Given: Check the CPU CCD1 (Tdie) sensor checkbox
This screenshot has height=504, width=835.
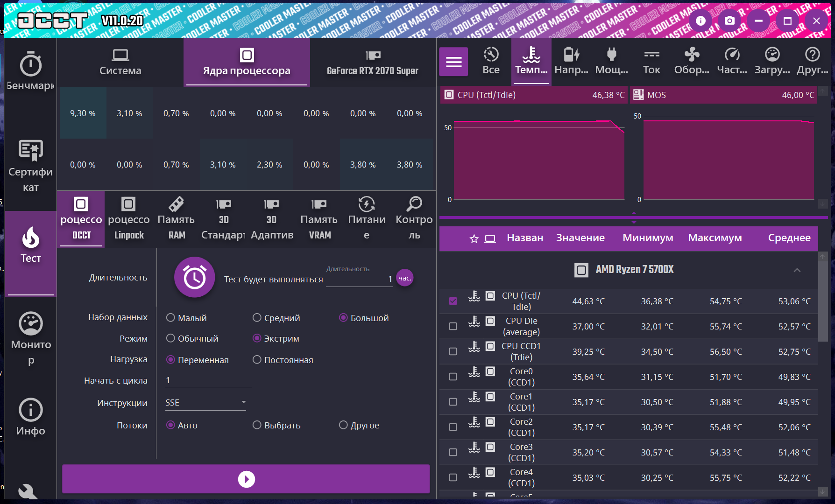Looking at the screenshot, I should pyautogui.click(x=453, y=351).
